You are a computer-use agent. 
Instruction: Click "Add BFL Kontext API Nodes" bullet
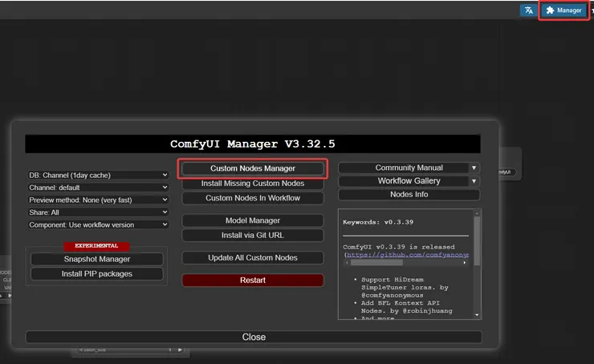[x=406, y=307]
